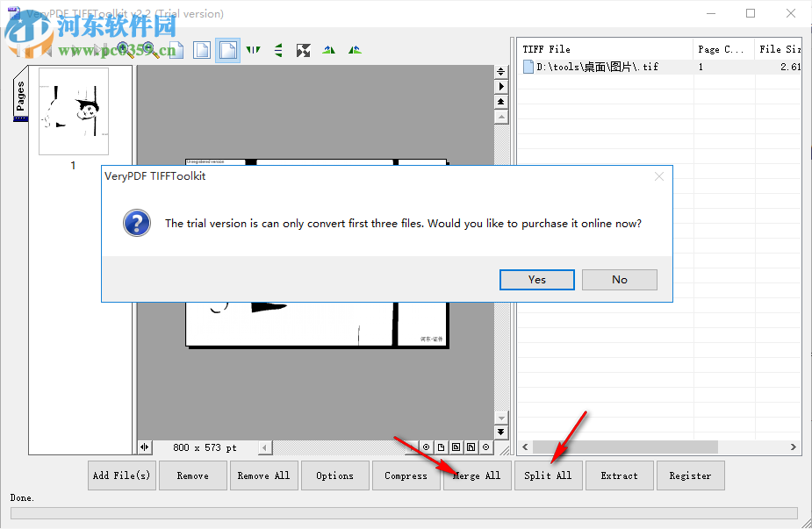This screenshot has width=812, height=529.
Task: Click the horizontal scrollbar under the file list
Action: pyautogui.click(x=625, y=447)
